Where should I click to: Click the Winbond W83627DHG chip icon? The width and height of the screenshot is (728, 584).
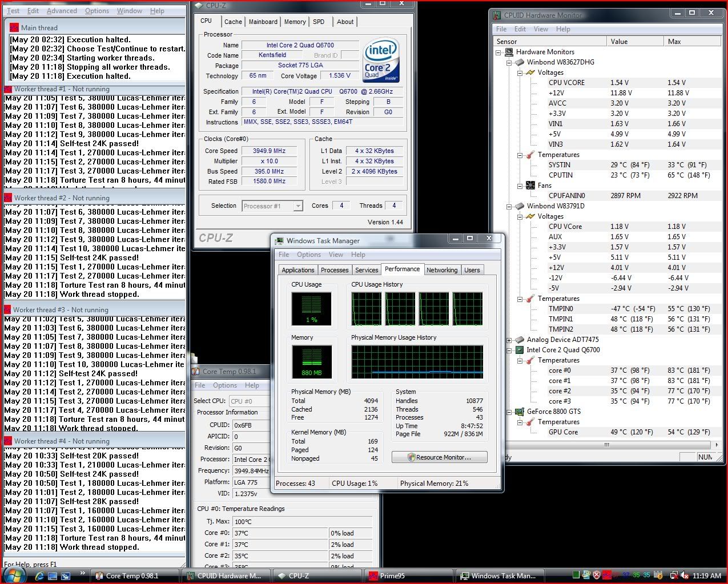point(520,62)
